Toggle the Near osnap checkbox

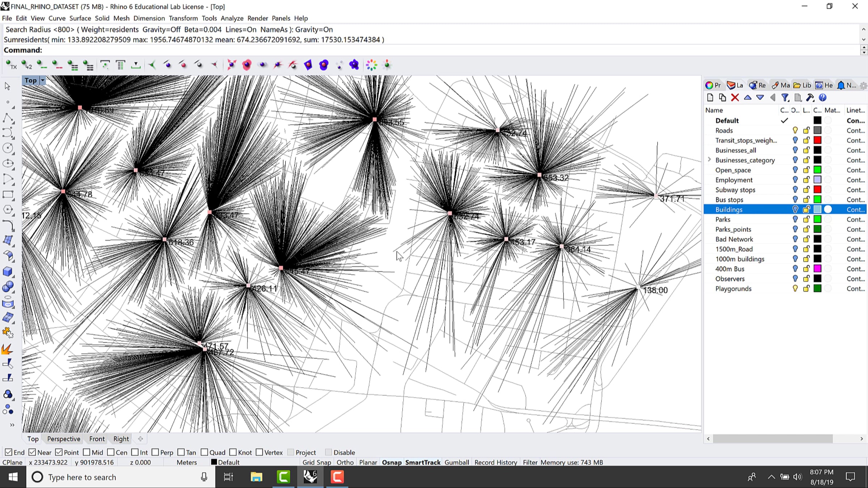(32, 452)
